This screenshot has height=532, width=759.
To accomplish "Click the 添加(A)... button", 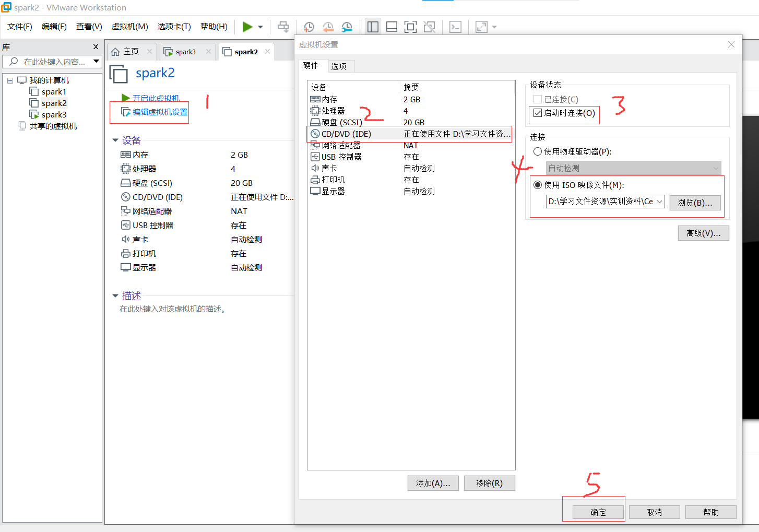I will point(433,483).
